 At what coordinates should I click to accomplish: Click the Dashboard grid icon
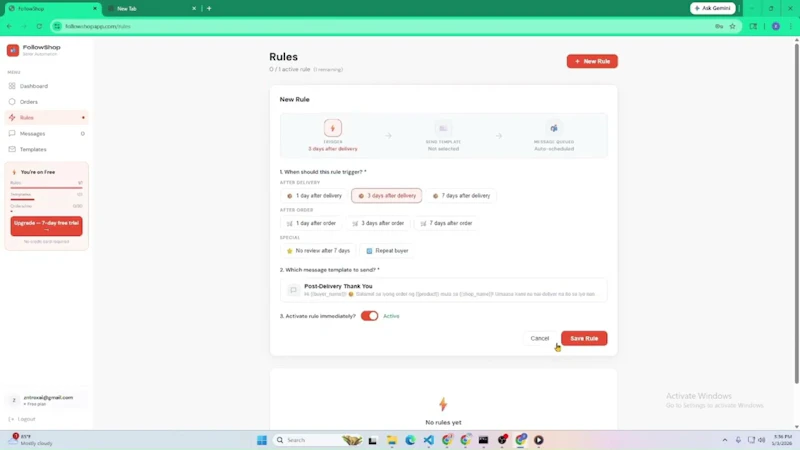(12, 86)
